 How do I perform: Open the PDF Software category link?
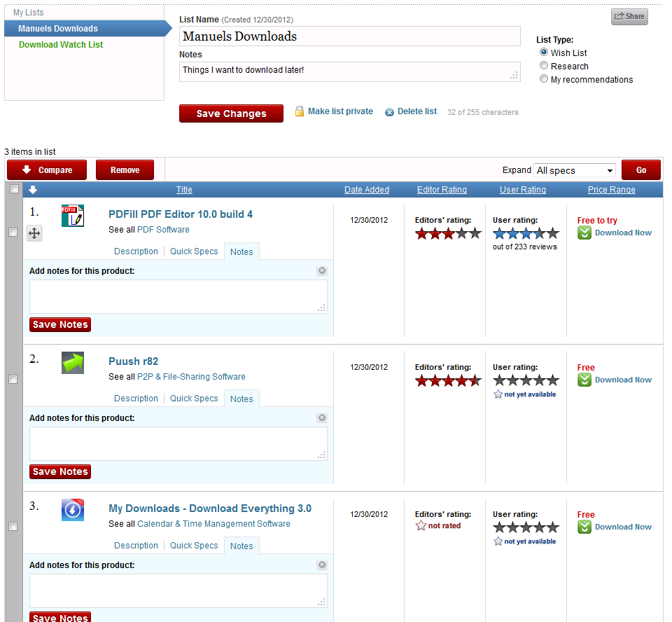[163, 230]
